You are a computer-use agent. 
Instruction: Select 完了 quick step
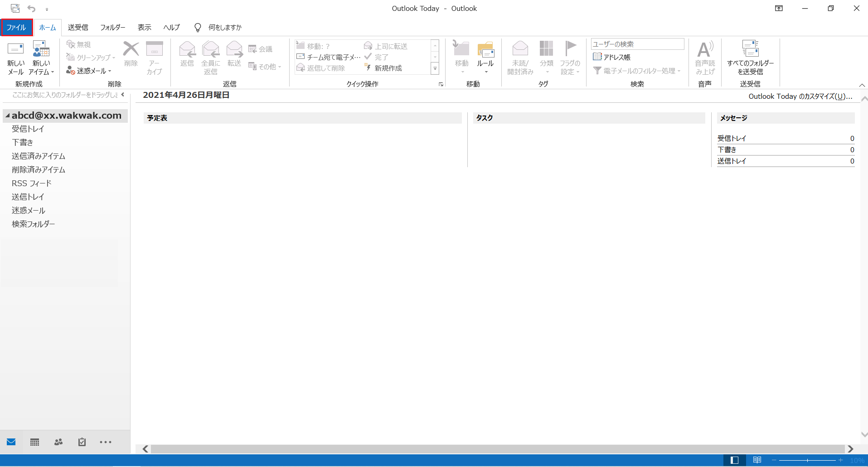376,57
